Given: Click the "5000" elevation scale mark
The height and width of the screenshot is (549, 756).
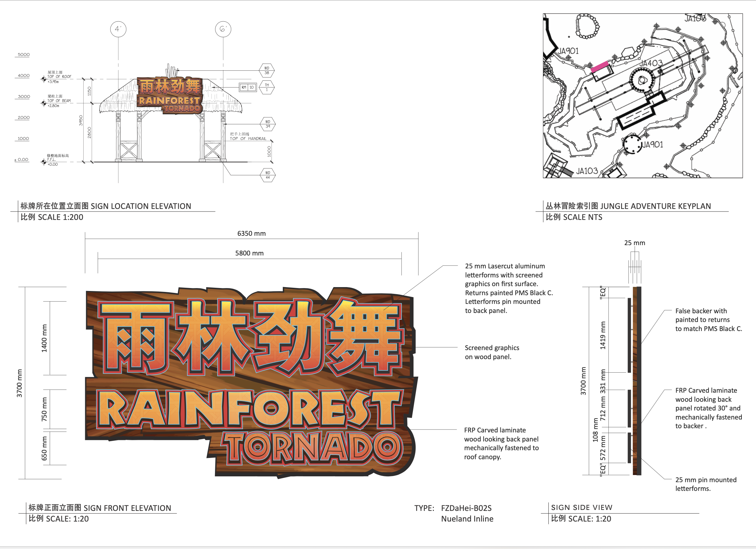Looking at the screenshot, I should click(x=24, y=54).
